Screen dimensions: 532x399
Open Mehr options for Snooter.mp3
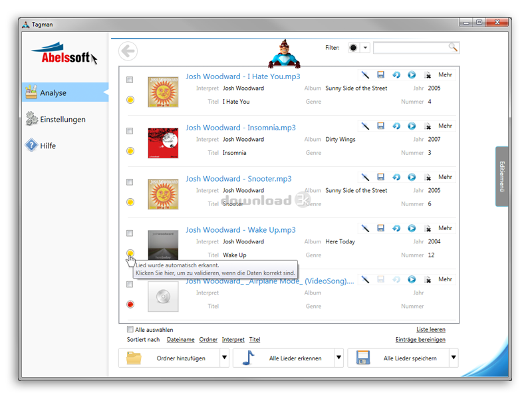[x=445, y=177]
